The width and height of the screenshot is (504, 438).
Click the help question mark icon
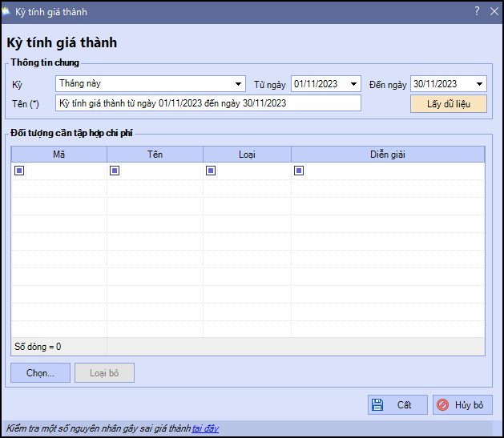coord(476,11)
